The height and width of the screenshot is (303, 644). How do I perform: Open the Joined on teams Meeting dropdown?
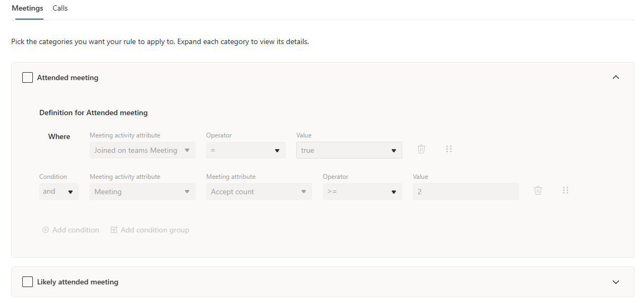143,150
